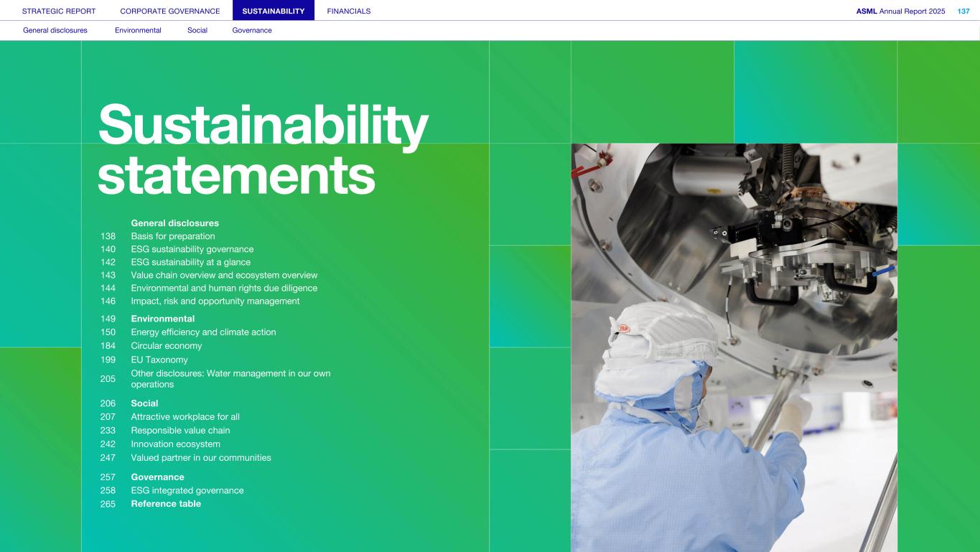Open the Environmental sub-navigation item
The height and width of the screenshot is (552, 980).
click(x=138, y=30)
